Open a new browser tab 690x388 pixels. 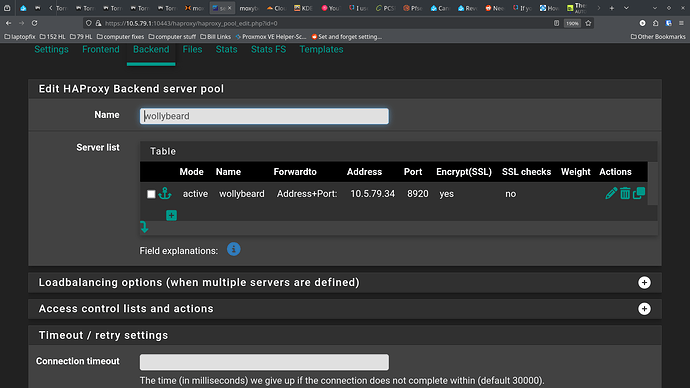612,8
